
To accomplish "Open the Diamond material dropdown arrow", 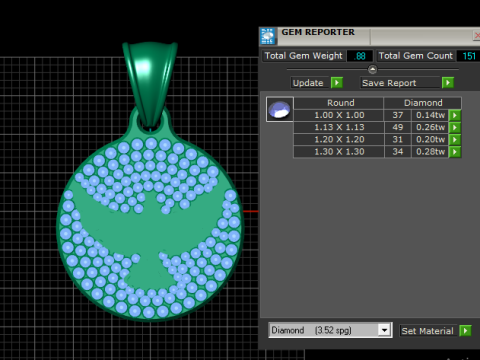I will pyautogui.click(x=384, y=330).
